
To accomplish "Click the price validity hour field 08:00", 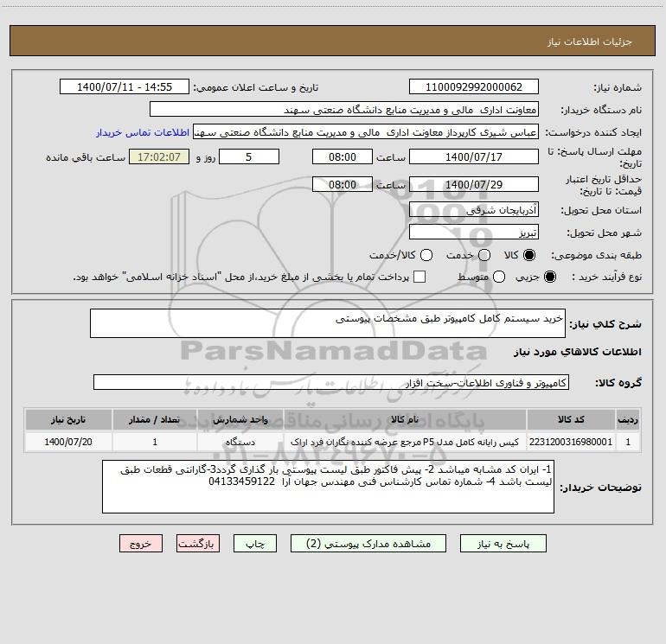I will tap(343, 185).
